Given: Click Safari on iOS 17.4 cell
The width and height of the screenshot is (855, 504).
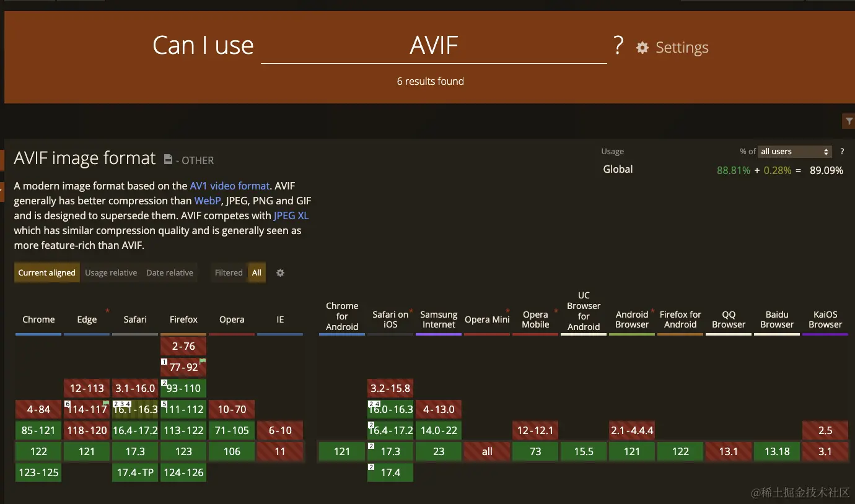Looking at the screenshot, I should coord(390,472).
